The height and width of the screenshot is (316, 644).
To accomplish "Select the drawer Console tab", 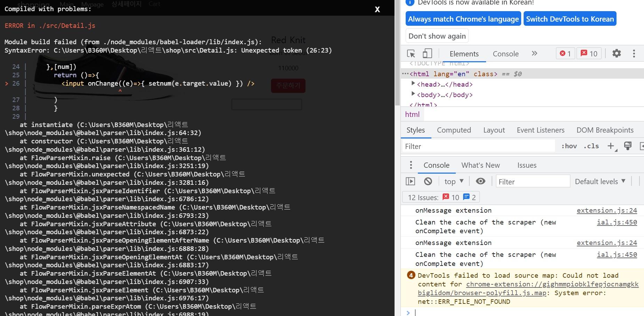I will tap(436, 165).
